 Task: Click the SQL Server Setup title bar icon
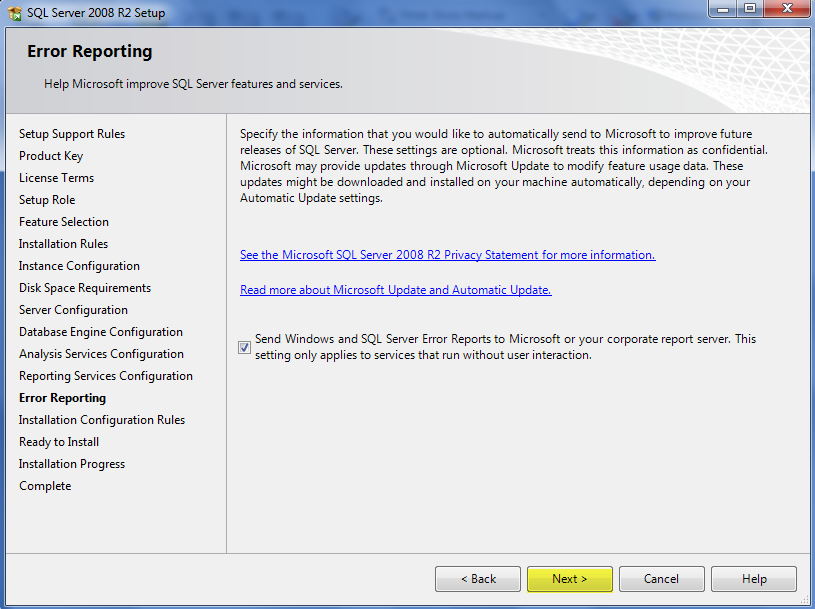tap(15, 12)
